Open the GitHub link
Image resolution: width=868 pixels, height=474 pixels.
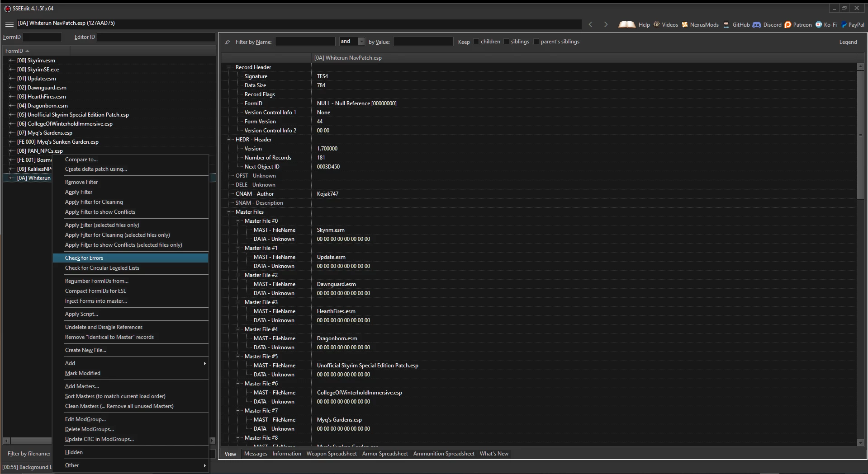736,24
